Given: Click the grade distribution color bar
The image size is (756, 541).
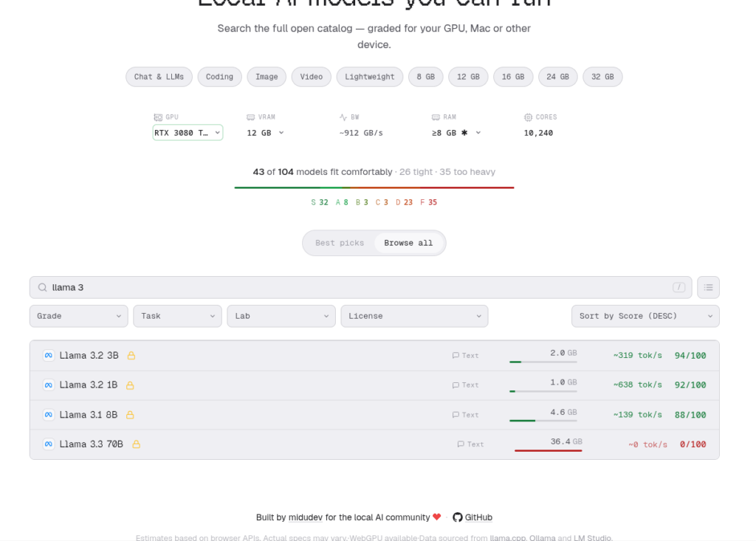Looking at the screenshot, I should click(374, 187).
